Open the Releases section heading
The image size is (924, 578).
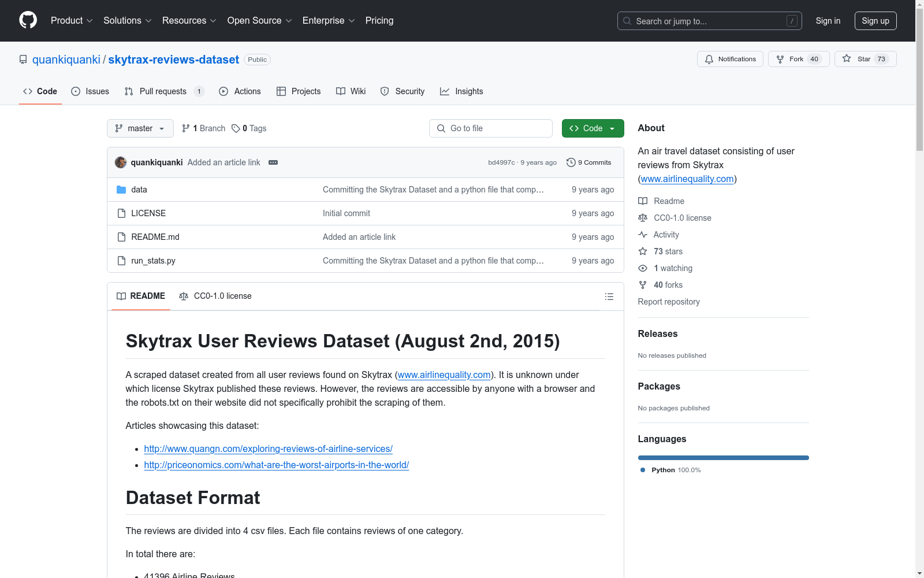[x=658, y=334]
